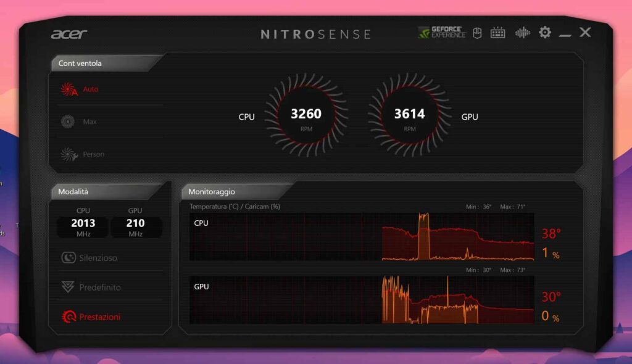The image size is (632, 364).
Task: Enable the Silenzioso power mode
Action: pos(89,258)
